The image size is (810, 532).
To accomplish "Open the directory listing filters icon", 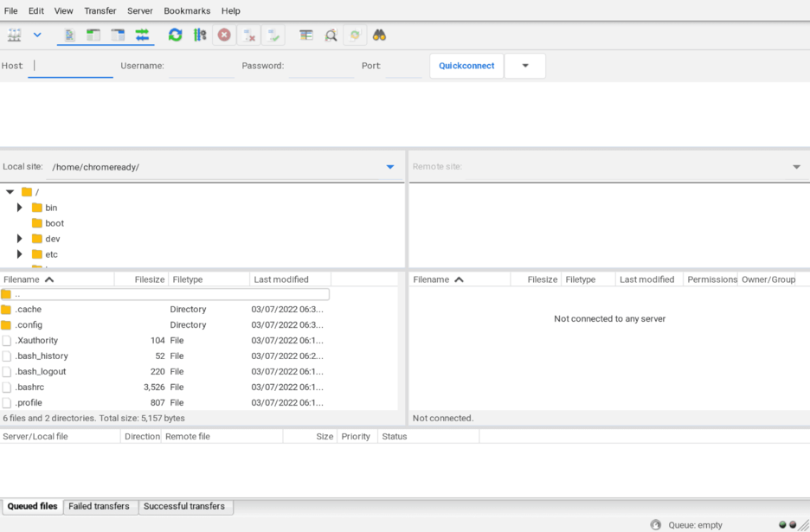I will coord(306,35).
